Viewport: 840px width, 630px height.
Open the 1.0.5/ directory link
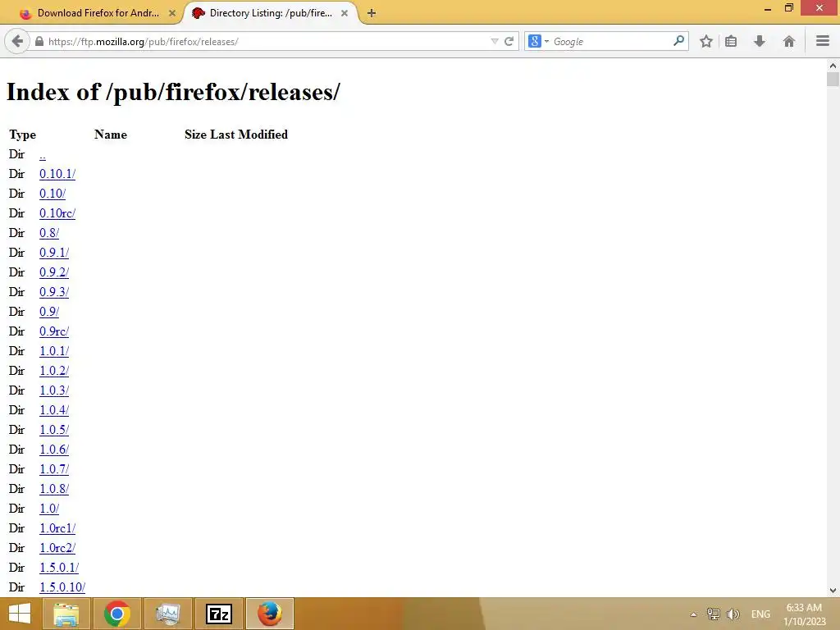pos(54,430)
